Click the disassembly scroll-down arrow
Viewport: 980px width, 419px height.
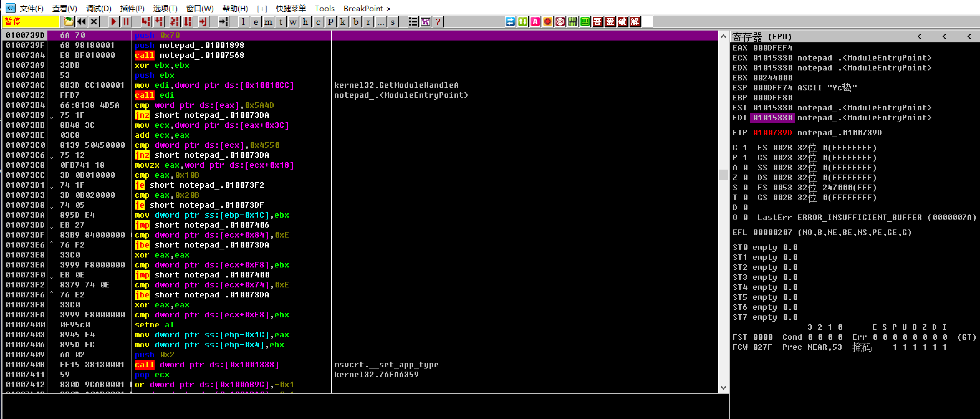click(x=723, y=388)
